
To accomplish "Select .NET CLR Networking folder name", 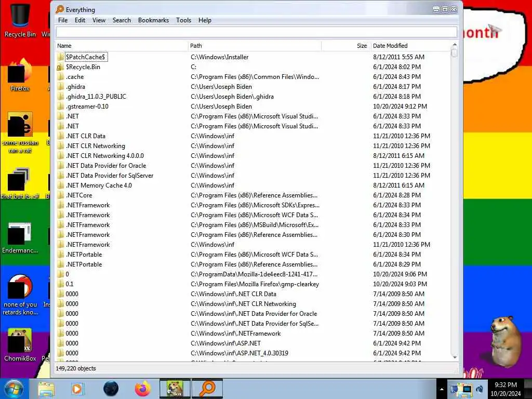I will pyautogui.click(x=96, y=146).
